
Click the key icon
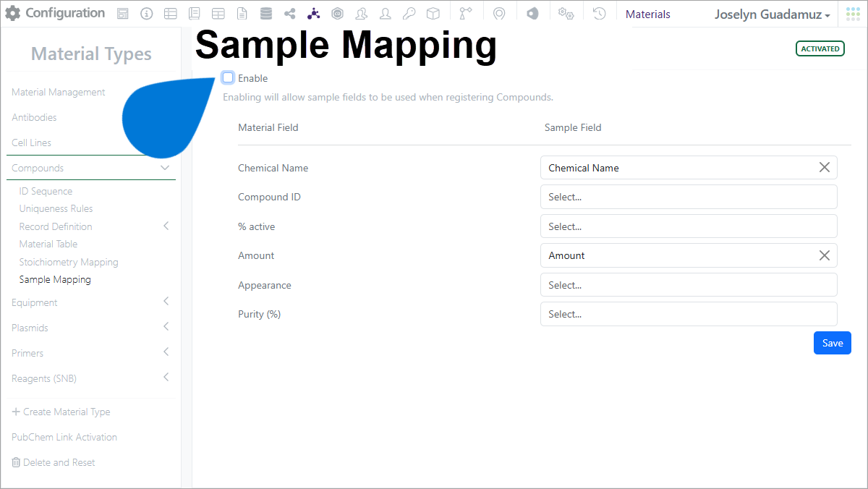coord(409,14)
